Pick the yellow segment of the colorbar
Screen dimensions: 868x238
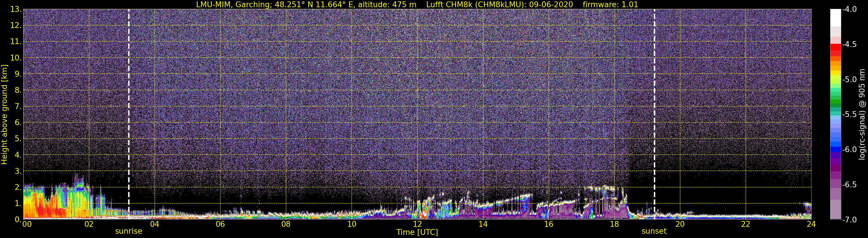[x=835, y=73]
